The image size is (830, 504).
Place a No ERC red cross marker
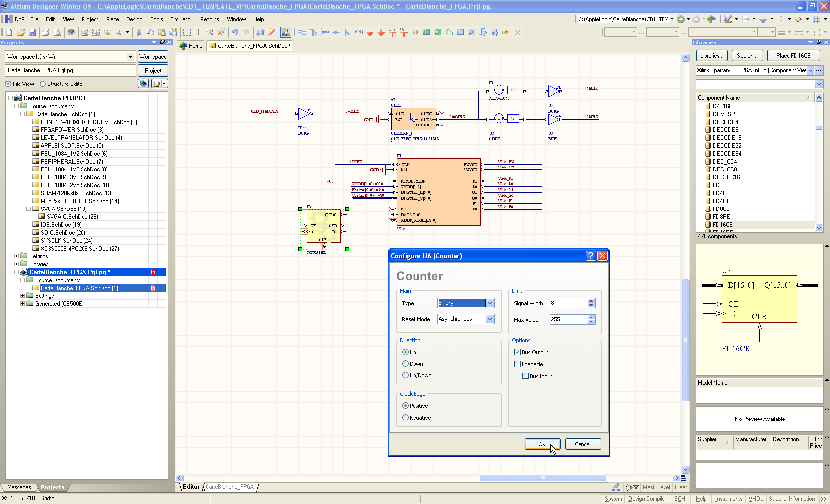(x=518, y=32)
